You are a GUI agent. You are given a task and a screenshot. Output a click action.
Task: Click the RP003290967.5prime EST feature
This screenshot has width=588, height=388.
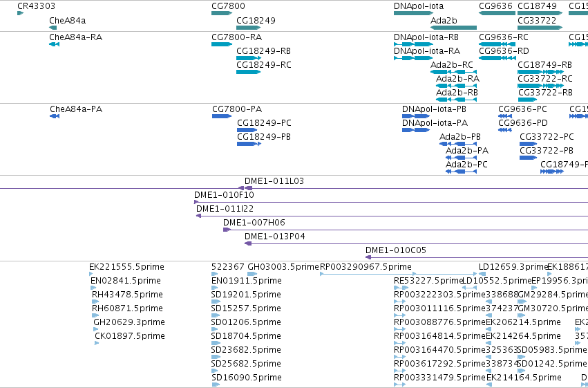click(398, 274)
